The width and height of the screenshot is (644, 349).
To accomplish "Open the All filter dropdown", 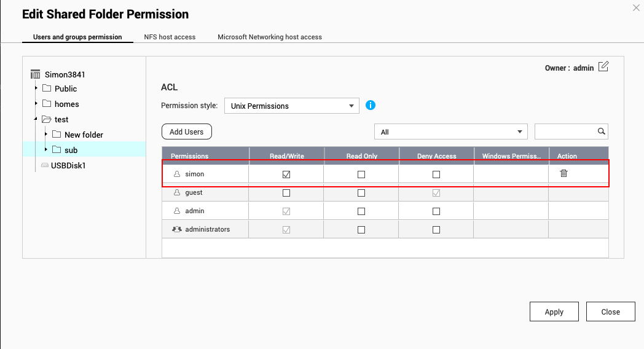I will (451, 131).
